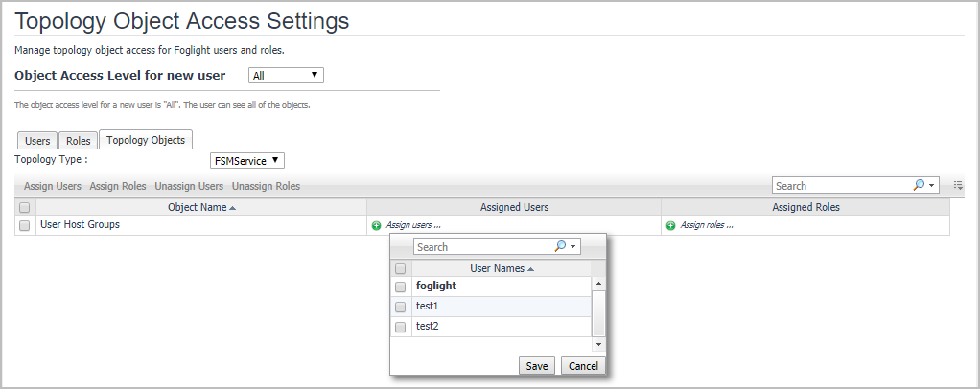Screen dimensions: 980x389
Task: Switch to the Roles tab
Action: pyautogui.click(x=79, y=141)
